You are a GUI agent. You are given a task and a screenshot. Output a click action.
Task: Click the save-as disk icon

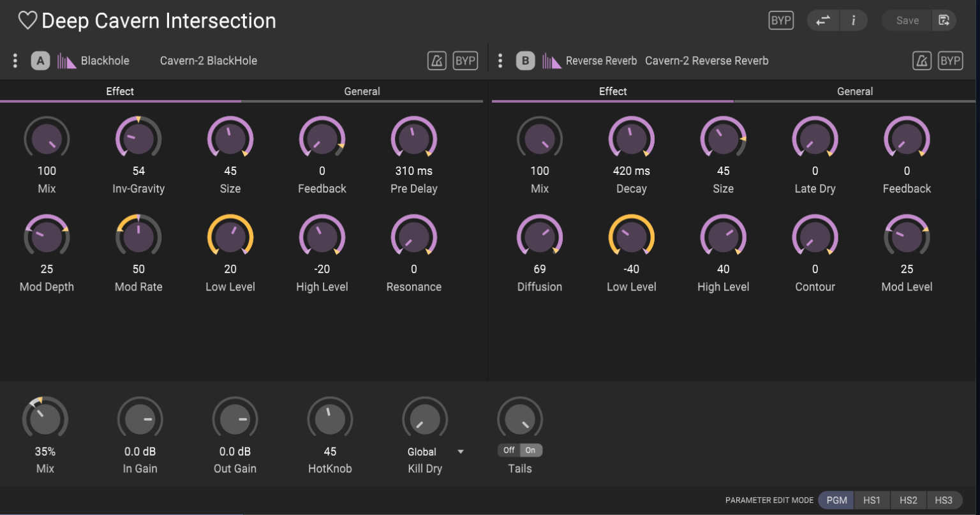click(944, 20)
